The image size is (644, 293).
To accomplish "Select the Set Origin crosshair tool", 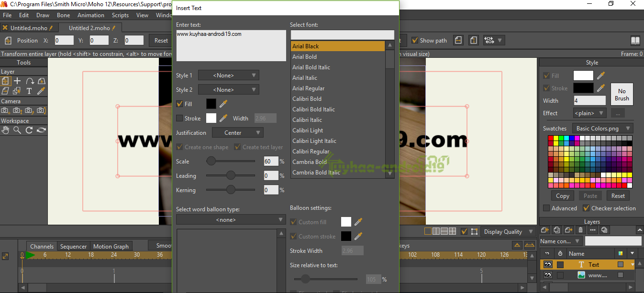I will [x=17, y=81].
